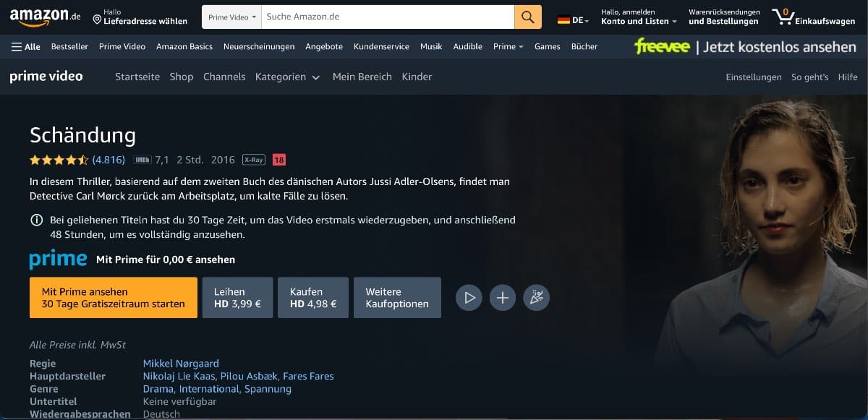This screenshot has height=420, width=868.
Task: Open the Drama genre link
Action: [158, 389]
